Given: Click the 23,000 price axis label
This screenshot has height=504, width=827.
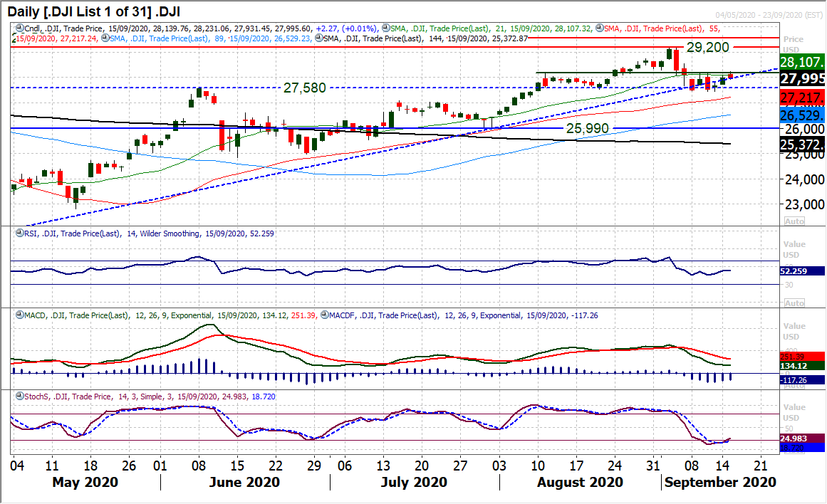Looking at the screenshot, I should (x=804, y=204).
